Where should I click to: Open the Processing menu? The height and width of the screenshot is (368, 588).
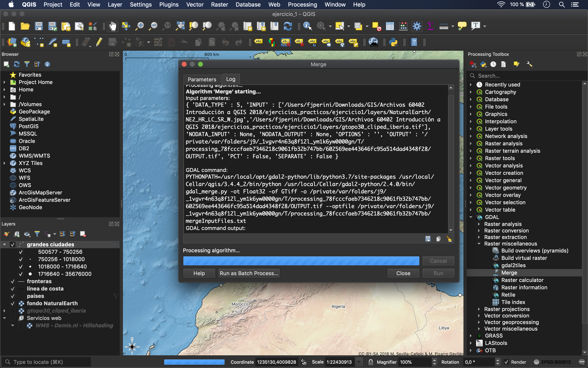tap(302, 5)
